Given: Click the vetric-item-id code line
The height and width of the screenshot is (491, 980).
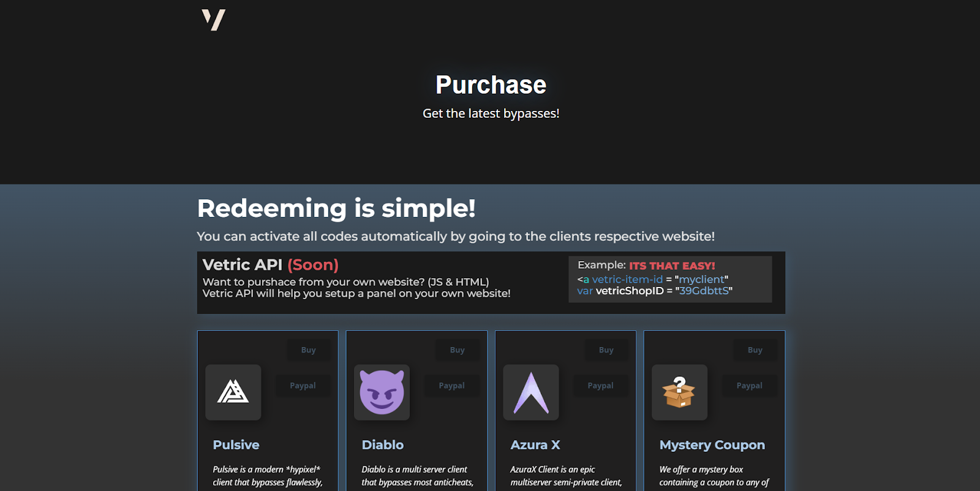Looking at the screenshot, I should tap(653, 280).
